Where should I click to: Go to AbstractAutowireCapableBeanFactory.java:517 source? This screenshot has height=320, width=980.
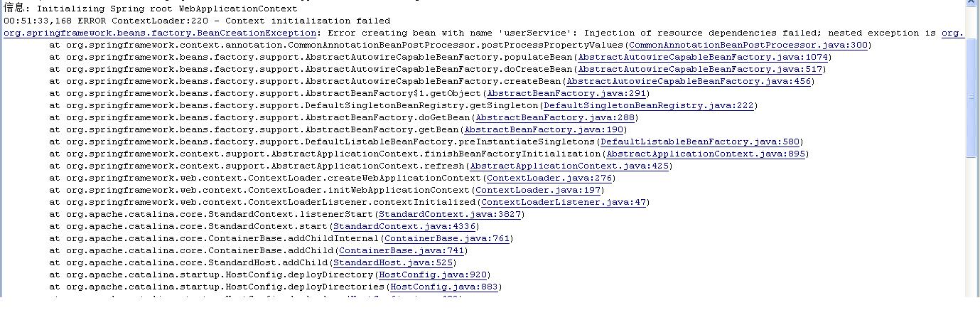coord(699,69)
